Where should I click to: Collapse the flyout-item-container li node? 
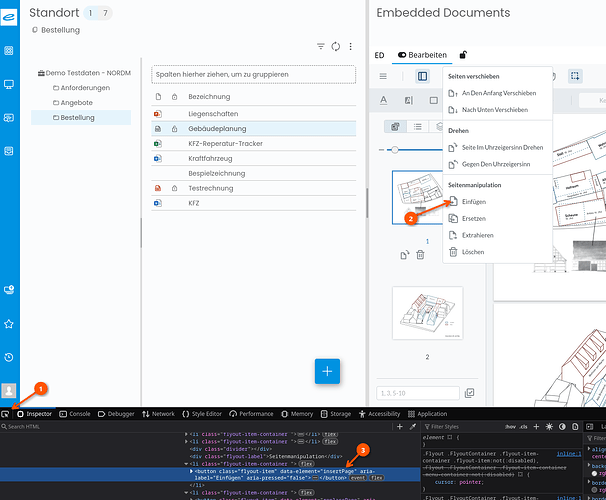[186, 464]
